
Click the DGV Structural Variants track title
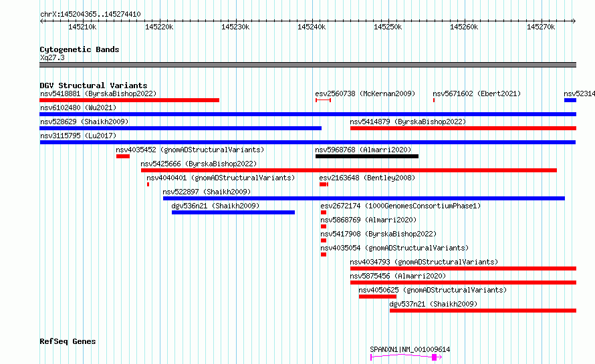(94, 85)
